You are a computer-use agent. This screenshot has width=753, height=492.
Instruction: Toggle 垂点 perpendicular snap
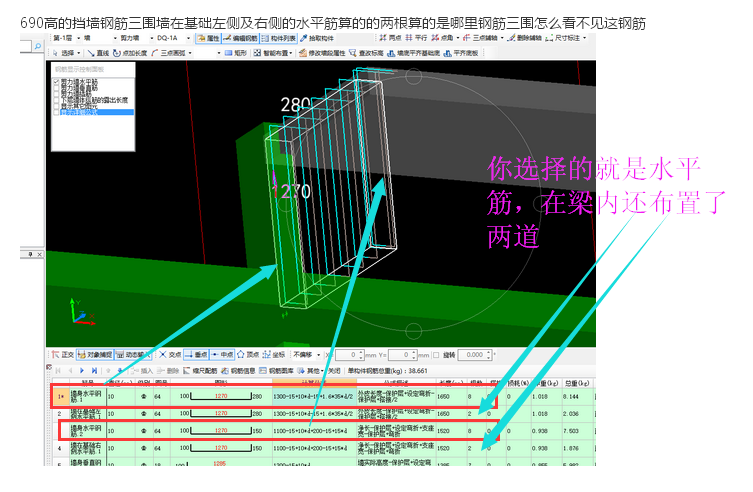click(196, 355)
